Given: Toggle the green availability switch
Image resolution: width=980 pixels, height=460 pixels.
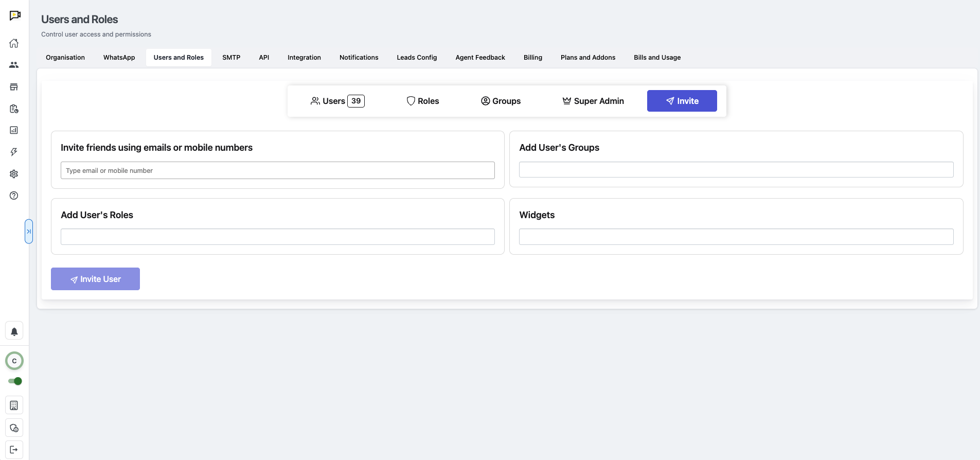Looking at the screenshot, I should point(15,381).
